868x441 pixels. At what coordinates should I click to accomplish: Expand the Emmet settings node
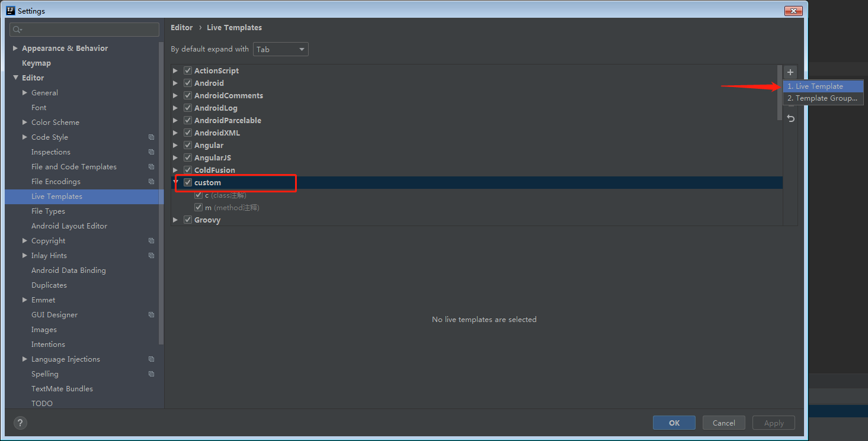click(x=25, y=300)
